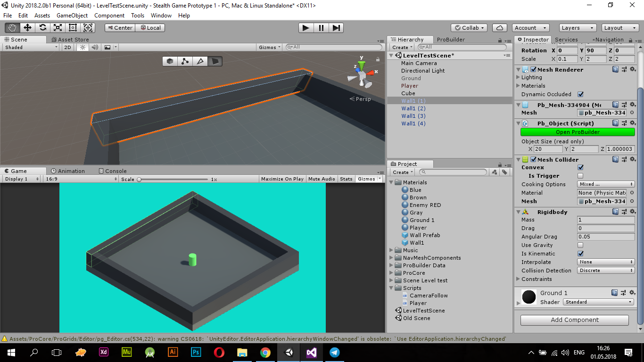This screenshot has width=644, height=362.
Task: Enable Use Gravity checkbox
Action: point(580,245)
